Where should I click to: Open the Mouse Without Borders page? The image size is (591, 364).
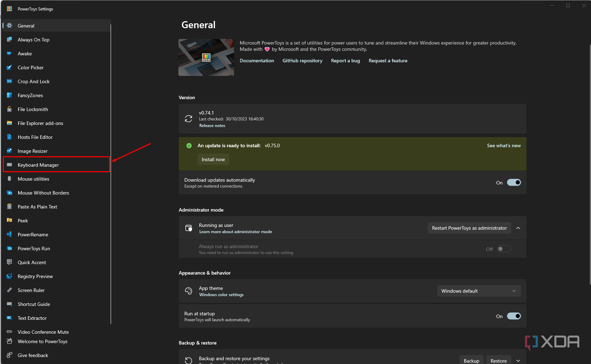43,193
